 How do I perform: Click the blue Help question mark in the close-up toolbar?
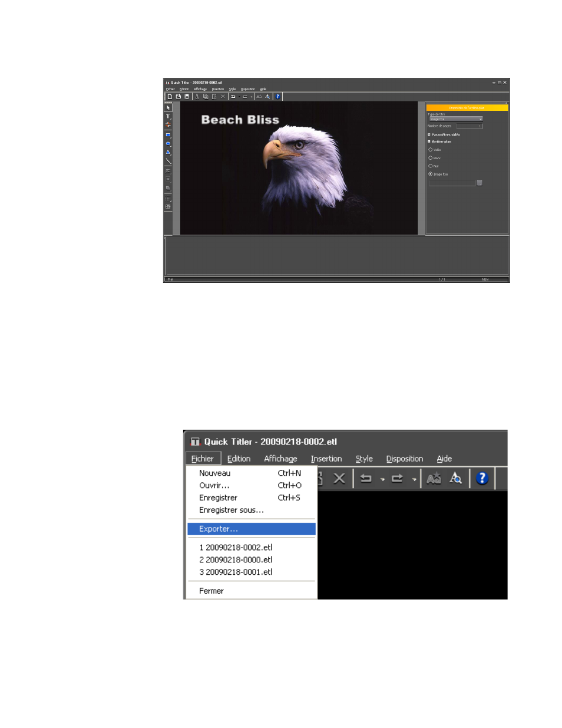pos(482,478)
